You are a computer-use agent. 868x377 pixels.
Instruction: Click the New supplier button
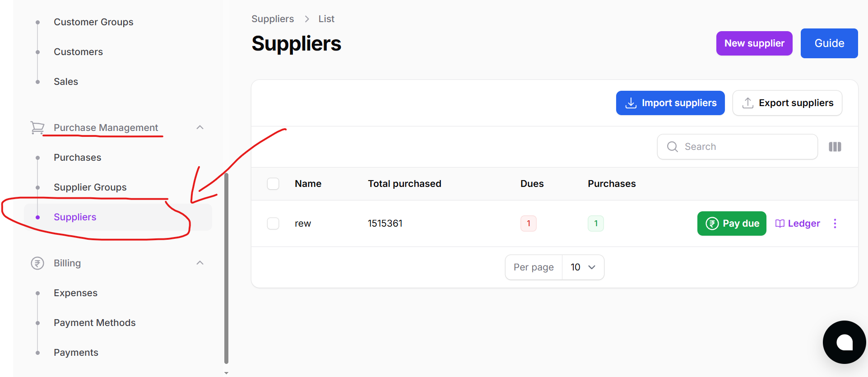pos(754,43)
